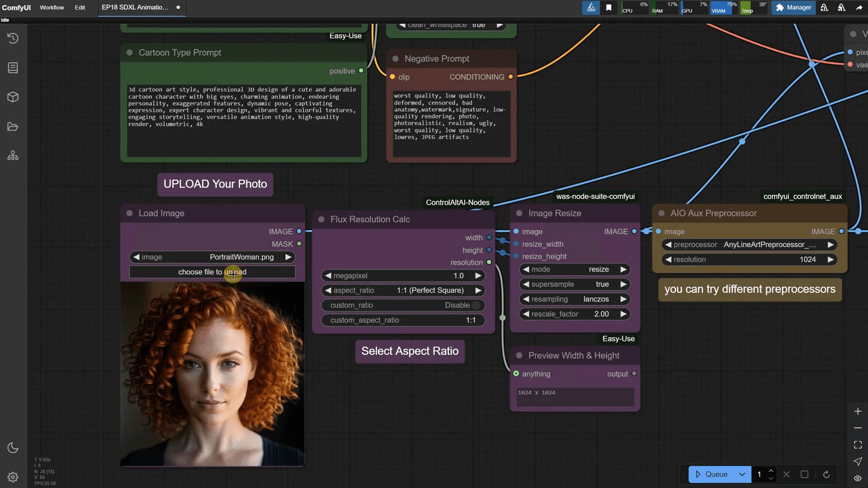Screen dimensions: 868x488
Task: Open resampling lanczos dropdown
Action: pyautogui.click(x=574, y=299)
